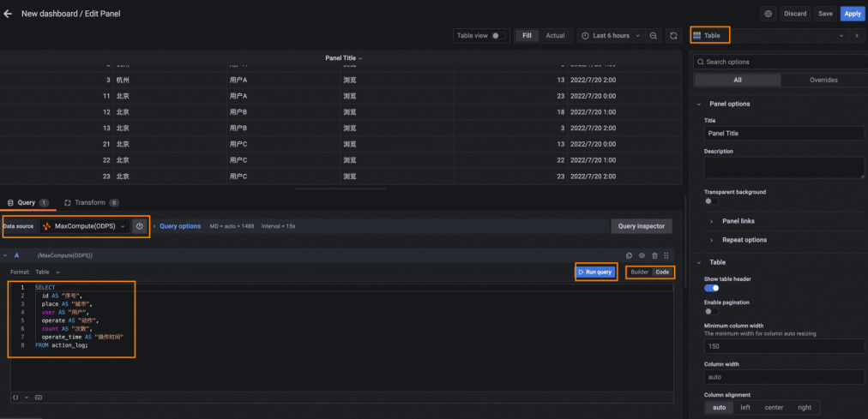Click the Column width auto field
Viewport: 868px width, 419px height.
(784, 377)
